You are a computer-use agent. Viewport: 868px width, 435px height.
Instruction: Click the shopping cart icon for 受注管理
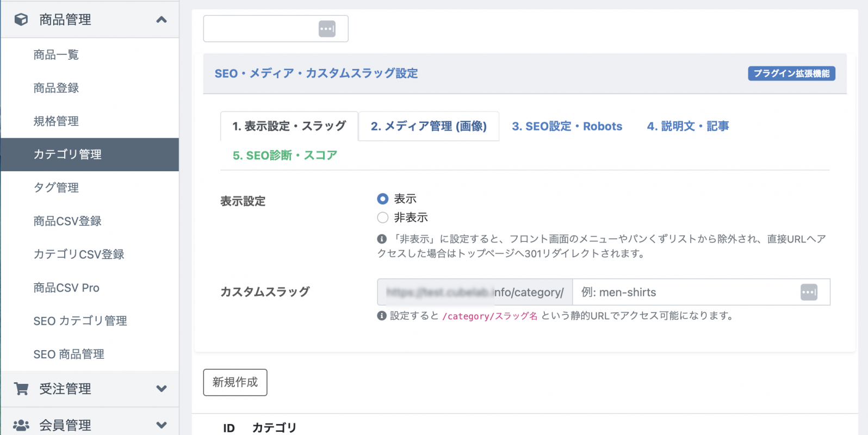[x=21, y=389]
